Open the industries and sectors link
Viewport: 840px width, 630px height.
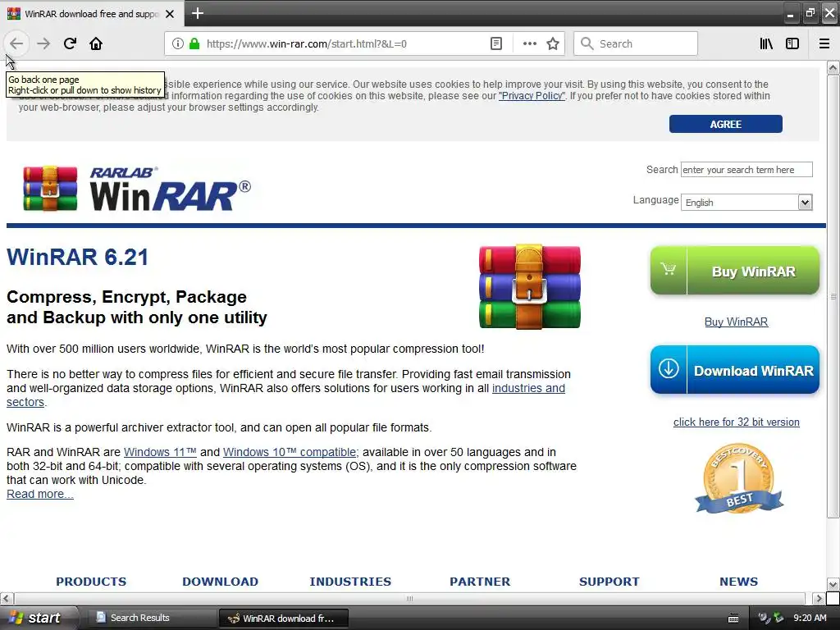pos(528,388)
